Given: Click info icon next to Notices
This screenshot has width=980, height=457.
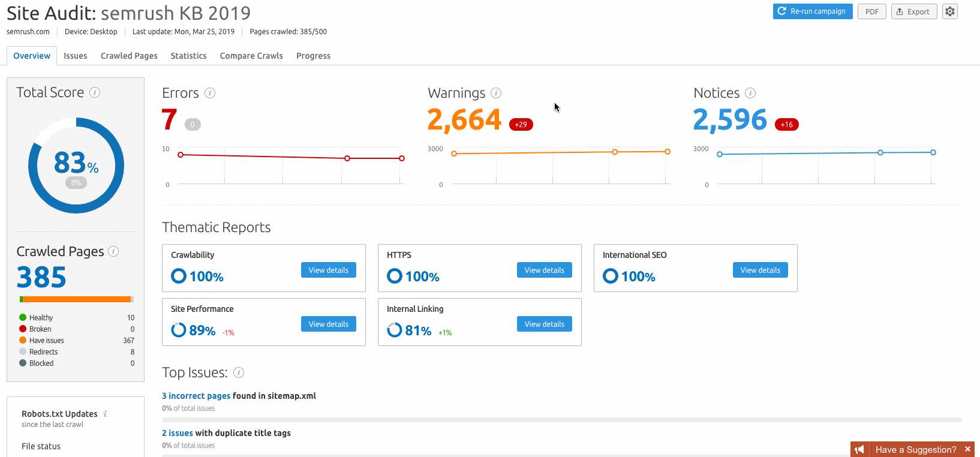Looking at the screenshot, I should click(x=750, y=93).
